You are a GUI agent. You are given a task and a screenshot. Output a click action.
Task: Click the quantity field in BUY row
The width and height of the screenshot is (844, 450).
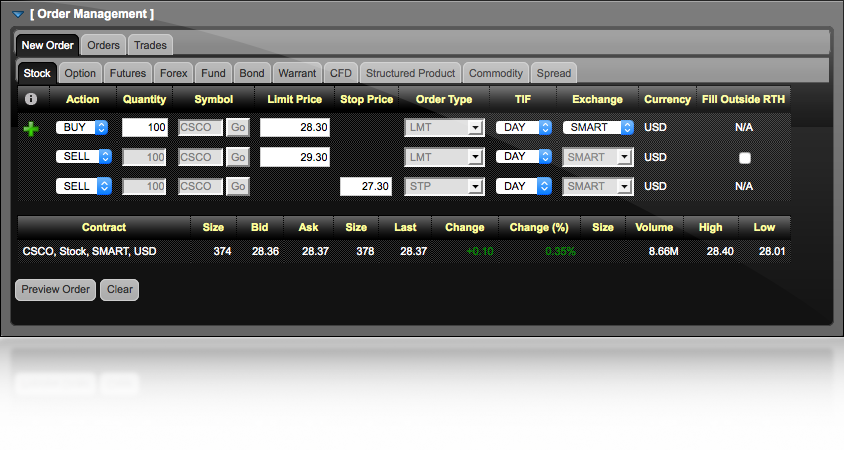coord(145,128)
